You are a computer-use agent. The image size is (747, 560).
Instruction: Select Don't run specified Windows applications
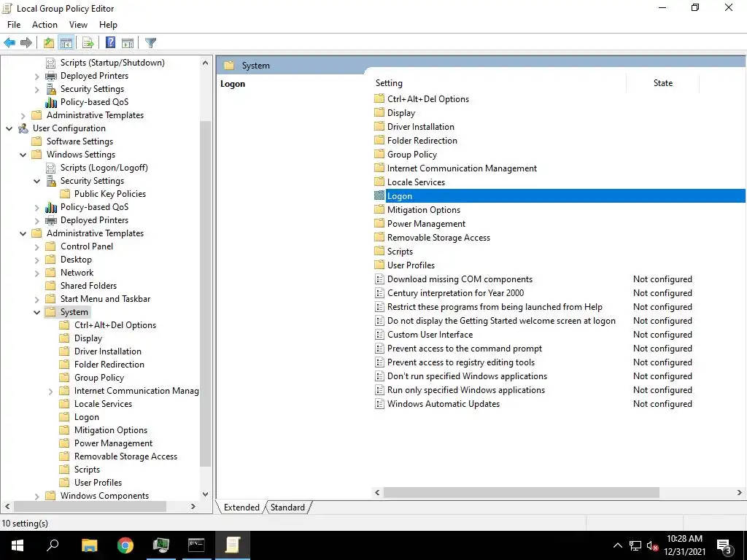(467, 376)
